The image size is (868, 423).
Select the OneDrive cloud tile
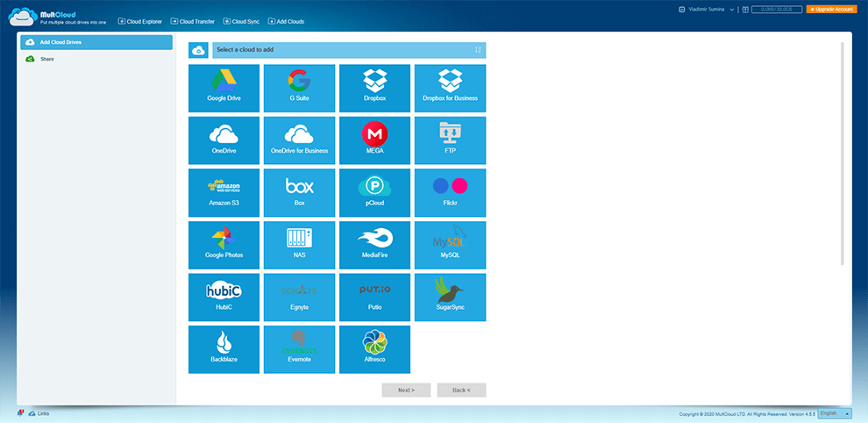click(224, 140)
